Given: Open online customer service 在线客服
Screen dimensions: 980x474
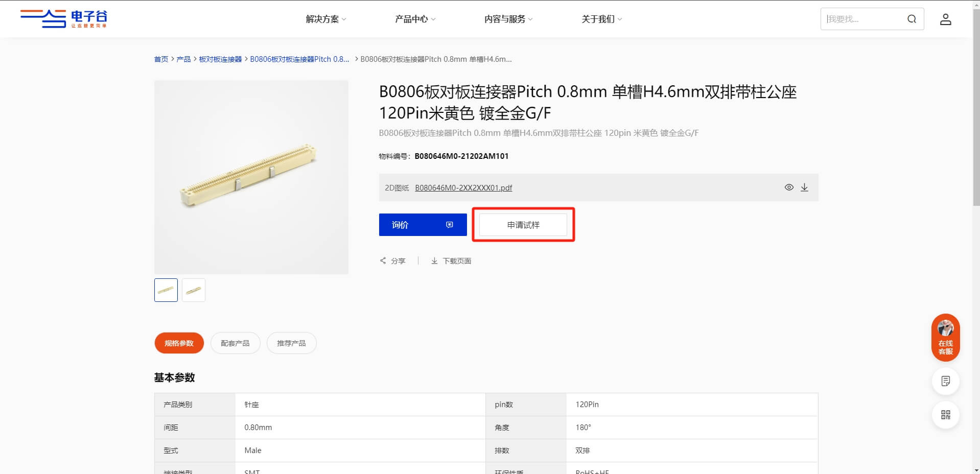Looking at the screenshot, I should (945, 338).
